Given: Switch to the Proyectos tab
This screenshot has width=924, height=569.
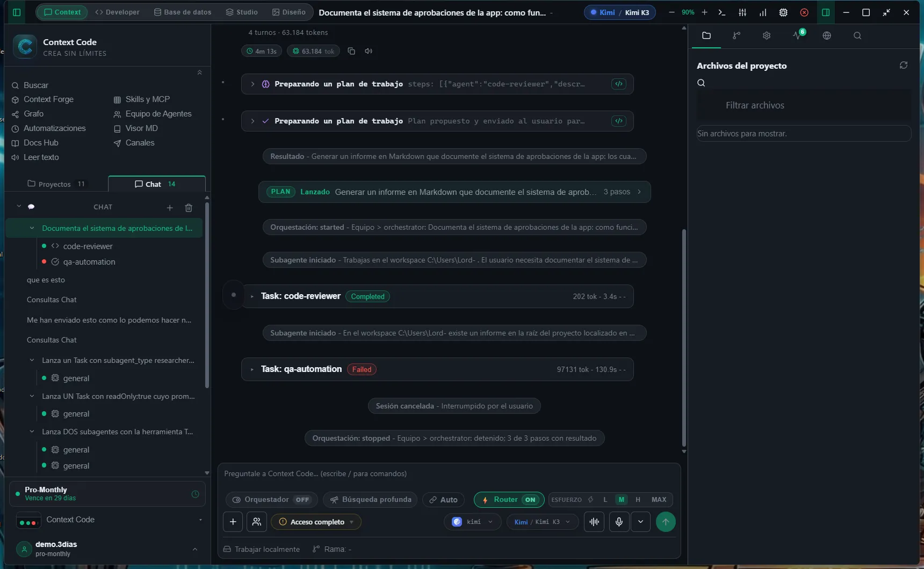Looking at the screenshot, I should click(x=56, y=184).
